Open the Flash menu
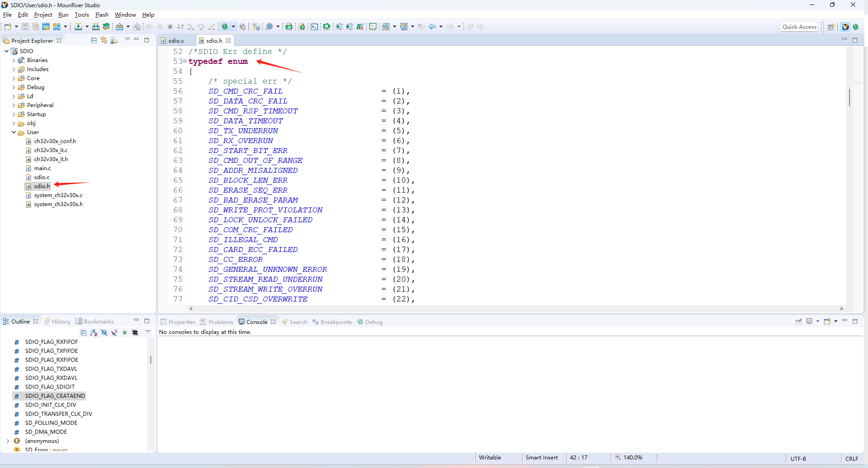Image resolution: width=868 pixels, height=468 pixels. point(102,14)
